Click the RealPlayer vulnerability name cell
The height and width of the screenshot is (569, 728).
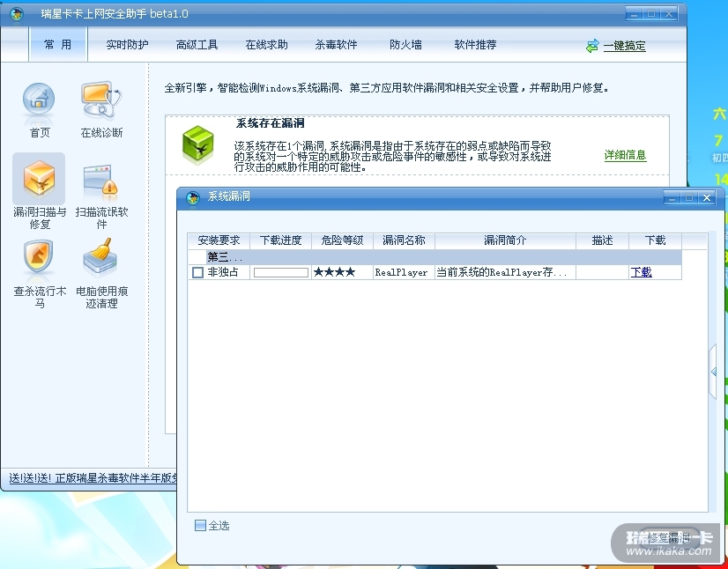point(404,272)
